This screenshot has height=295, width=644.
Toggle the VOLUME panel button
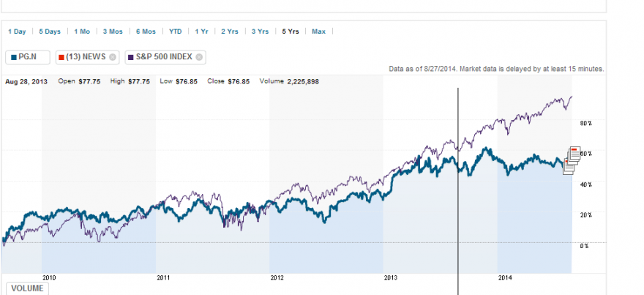click(27, 288)
